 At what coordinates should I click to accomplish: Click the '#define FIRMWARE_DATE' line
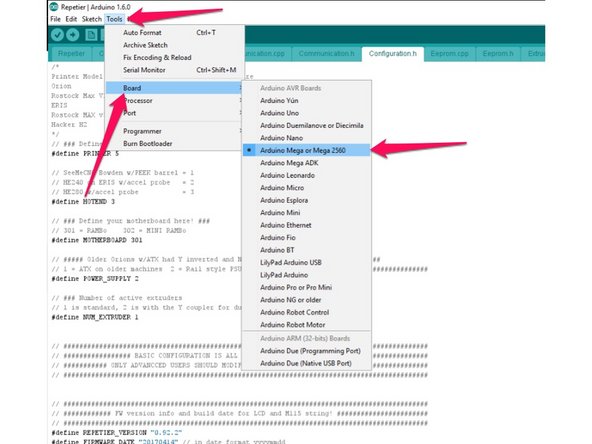[168, 441]
